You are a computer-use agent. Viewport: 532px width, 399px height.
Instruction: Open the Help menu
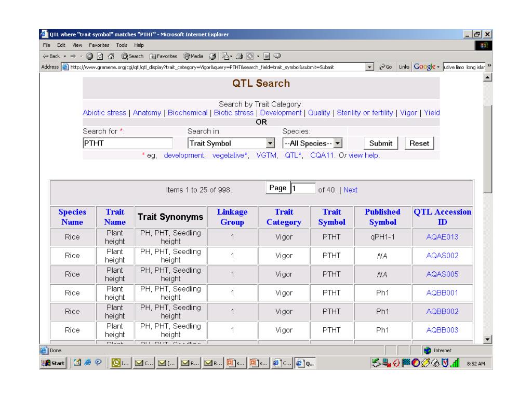pyautogui.click(x=139, y=45)
